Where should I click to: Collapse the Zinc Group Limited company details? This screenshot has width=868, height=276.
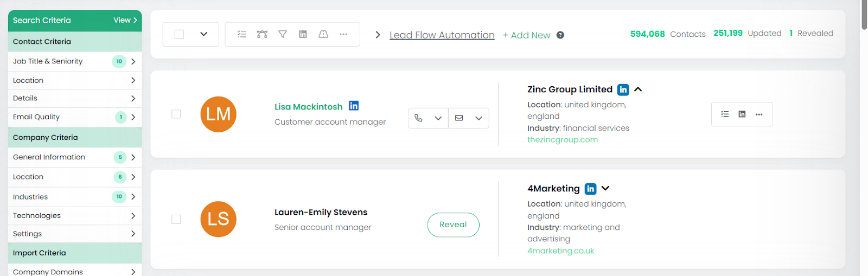click(638, 89)
